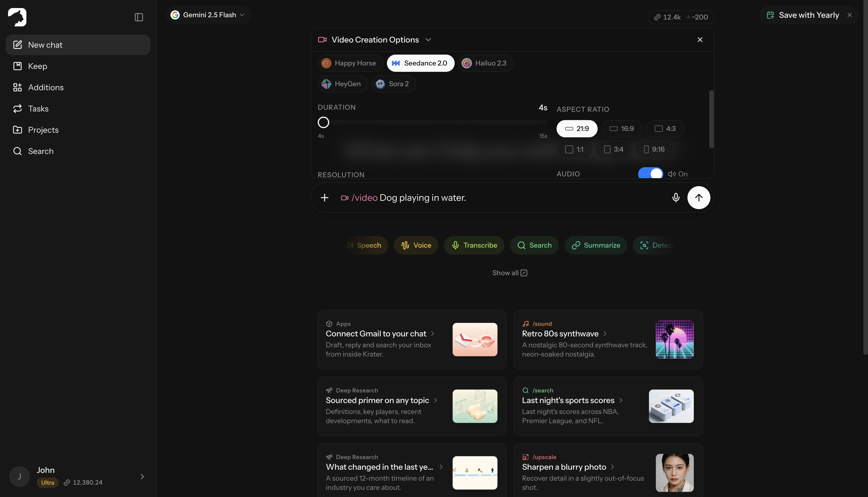
Task: Start a New chat
Action: pyautogui.click(x=78, y=45)
